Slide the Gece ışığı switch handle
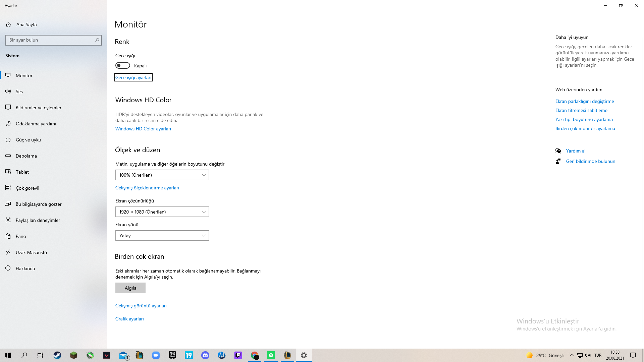This screenshot has width=644, height=362. (120, 65)
